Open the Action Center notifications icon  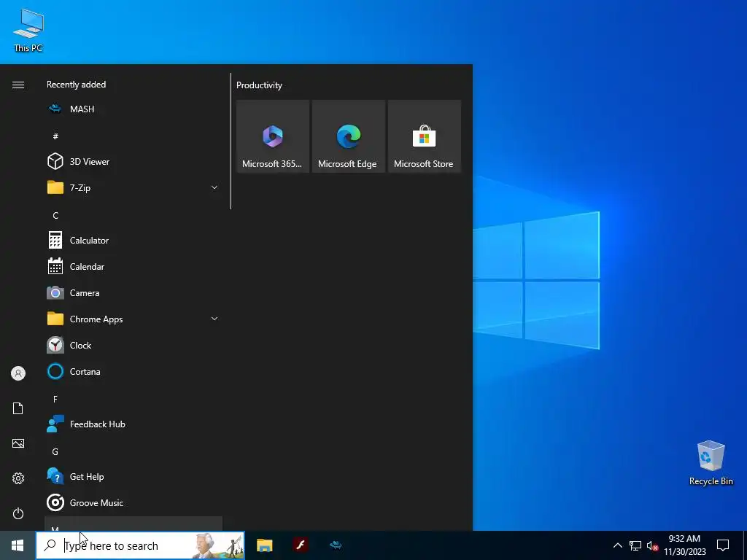pyautogui.click(x=723, y=545)
